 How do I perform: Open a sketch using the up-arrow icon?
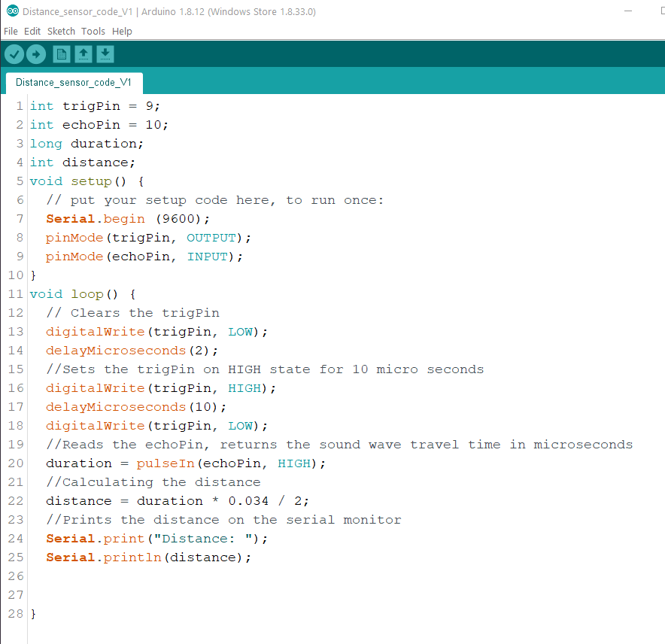[x=84, y=54]
